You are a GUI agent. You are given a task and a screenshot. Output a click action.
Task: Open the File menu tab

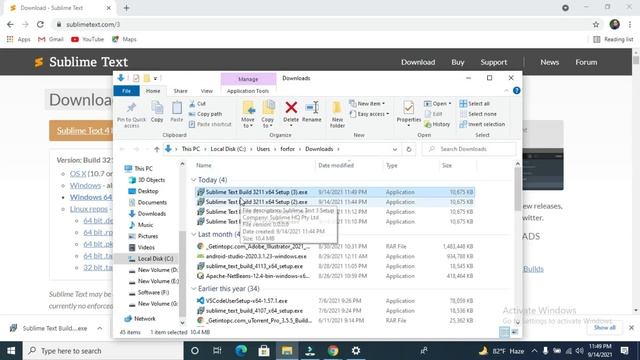pyautogui.click(x=127, y=91)
